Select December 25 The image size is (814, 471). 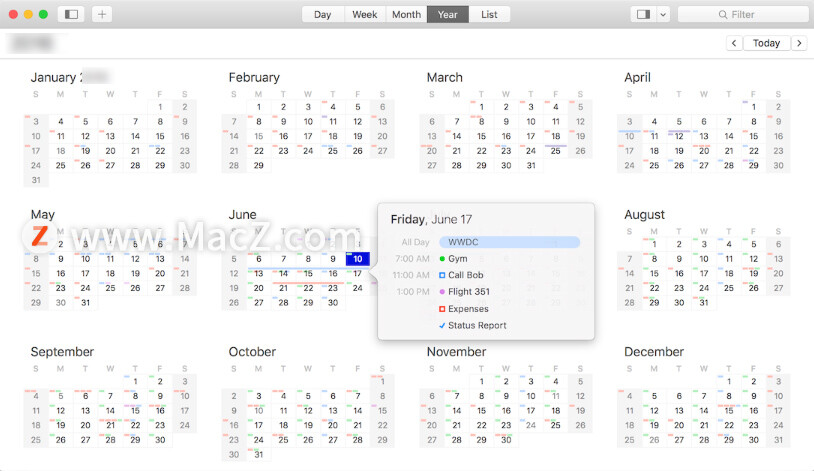coord(629,440)
